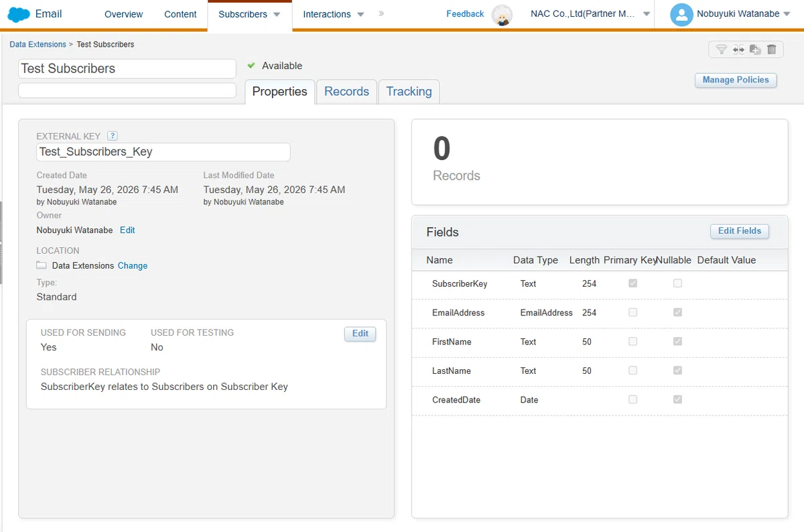804x532 pixels.
Task: Click the Data Extensions breadcrumb link
Action: click(x=38, y=44)
